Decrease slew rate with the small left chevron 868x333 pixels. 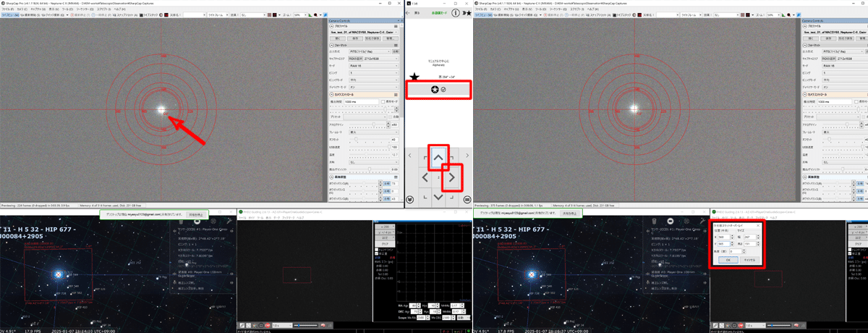coord(409,156)
